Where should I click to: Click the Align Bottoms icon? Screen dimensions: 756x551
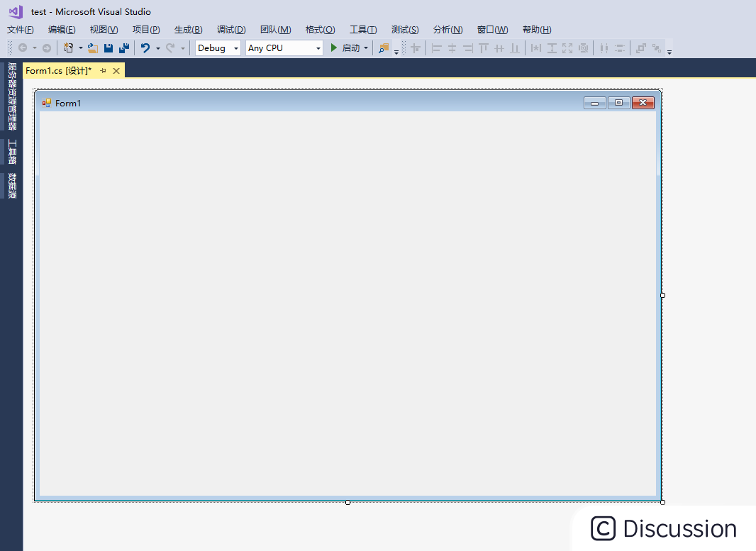point(515,48)
